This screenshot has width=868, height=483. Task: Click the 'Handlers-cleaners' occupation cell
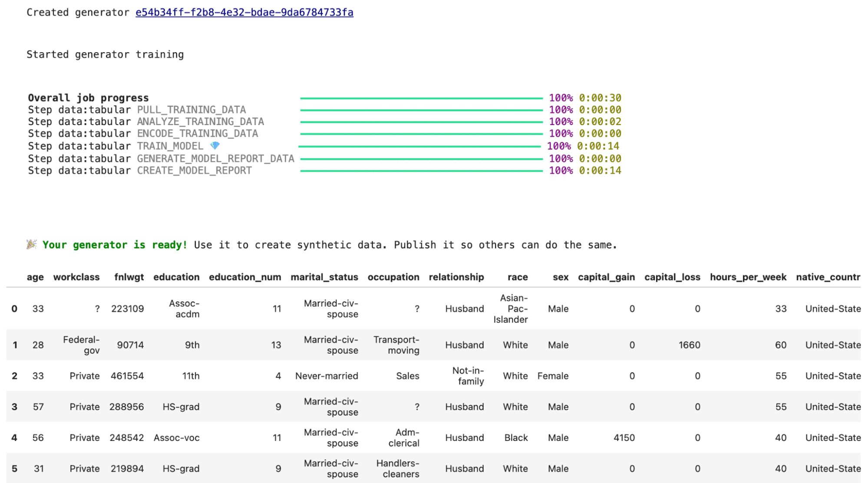tap(398, 468)
